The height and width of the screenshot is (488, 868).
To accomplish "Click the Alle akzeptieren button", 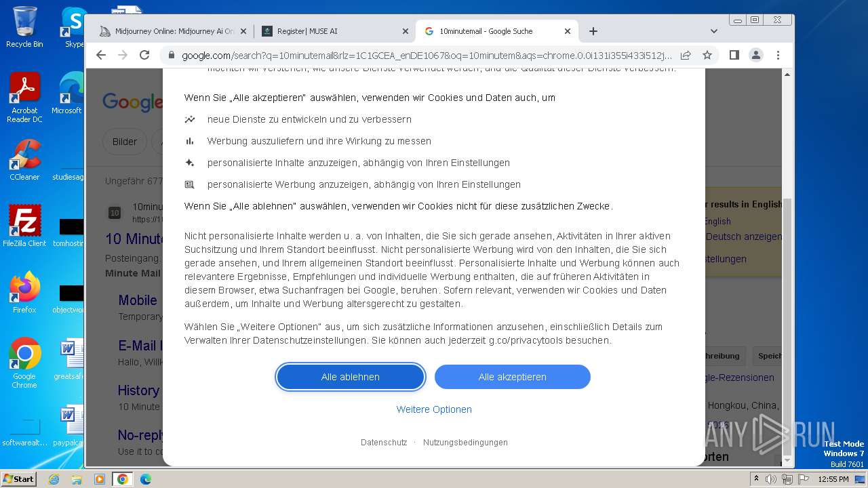I will point(512,377).
